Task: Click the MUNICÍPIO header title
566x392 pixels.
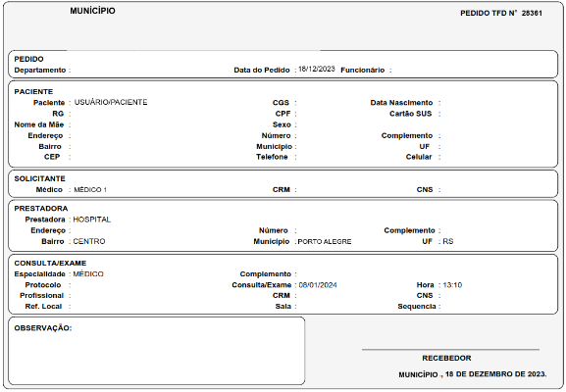Action: [x=93, y=11]
